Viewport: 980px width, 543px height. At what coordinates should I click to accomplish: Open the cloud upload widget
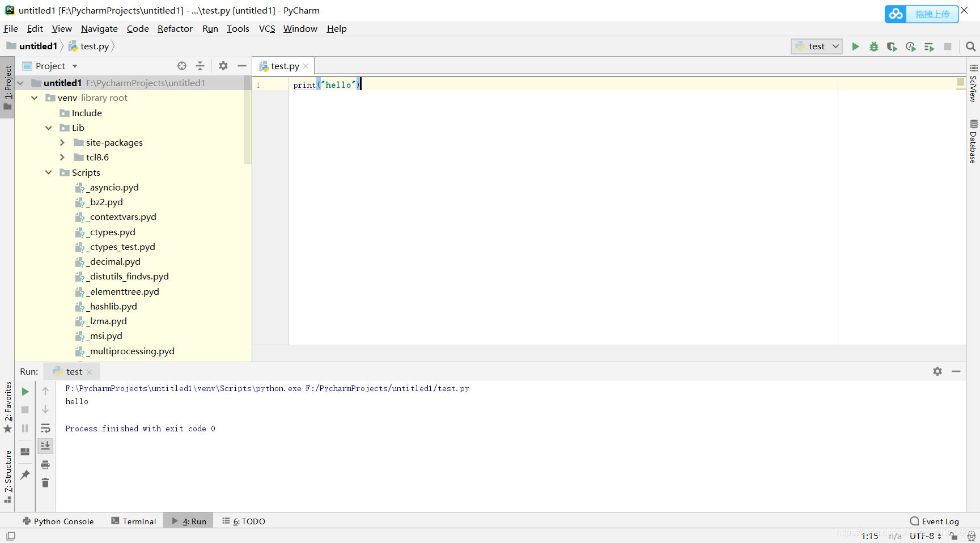coord(922,14)
